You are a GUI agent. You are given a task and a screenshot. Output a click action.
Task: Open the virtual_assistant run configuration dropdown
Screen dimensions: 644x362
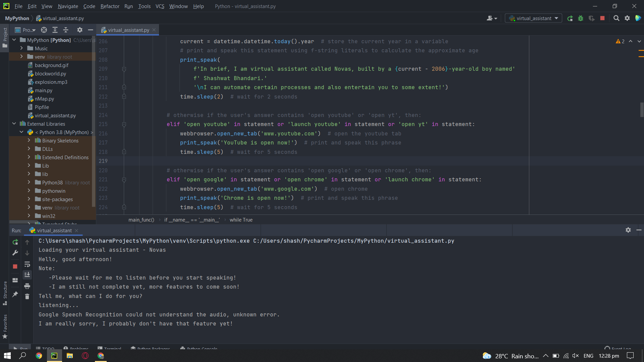tap(533, 18)
